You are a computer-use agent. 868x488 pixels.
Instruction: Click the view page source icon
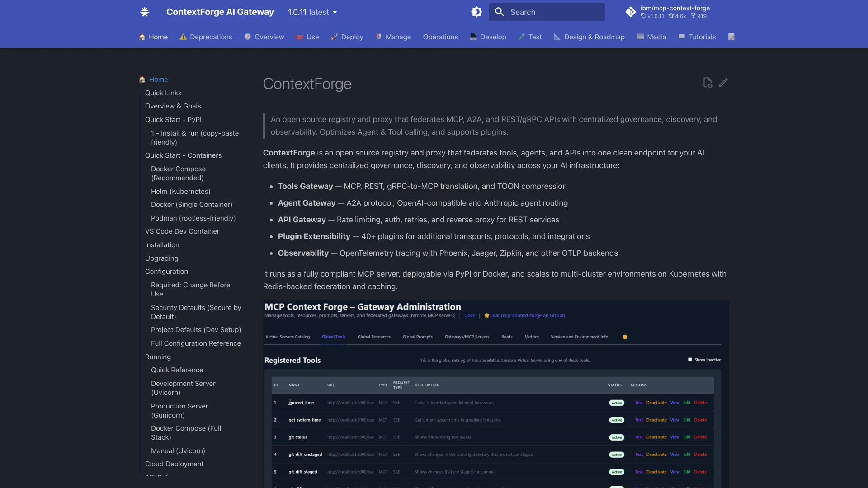[708, 83]
